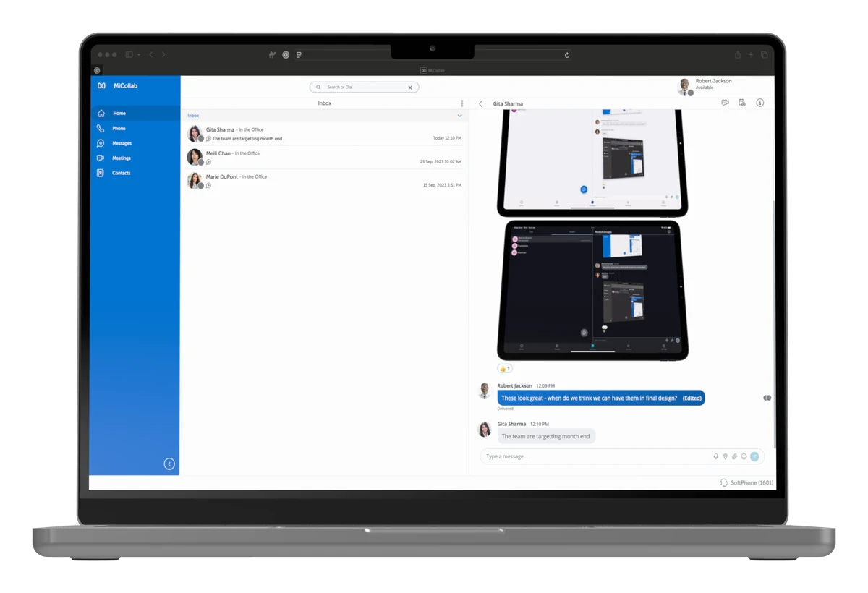Record voice message with microphone icon
868x593 pixels.
tap(716, 456)
